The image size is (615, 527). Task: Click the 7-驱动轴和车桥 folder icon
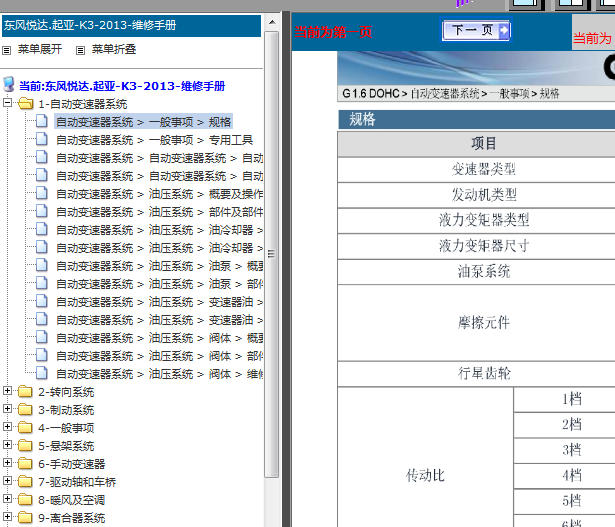pyautogui.click(x=25, y=482)
